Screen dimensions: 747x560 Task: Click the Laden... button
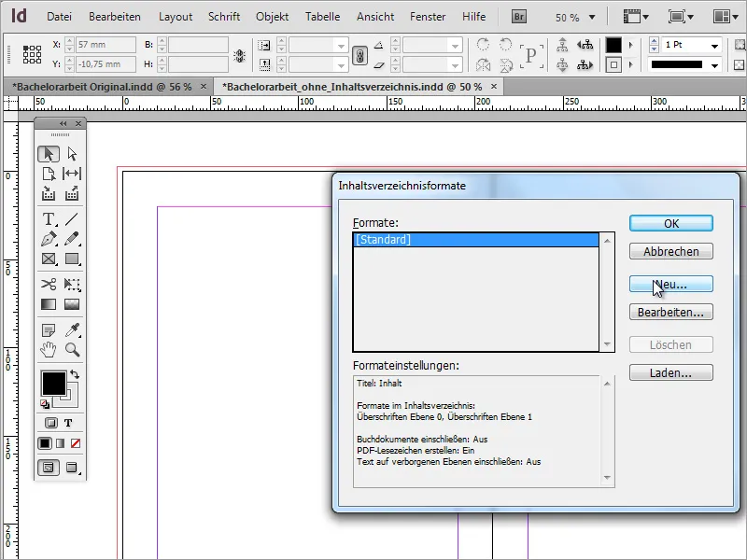tap(670, 372)
